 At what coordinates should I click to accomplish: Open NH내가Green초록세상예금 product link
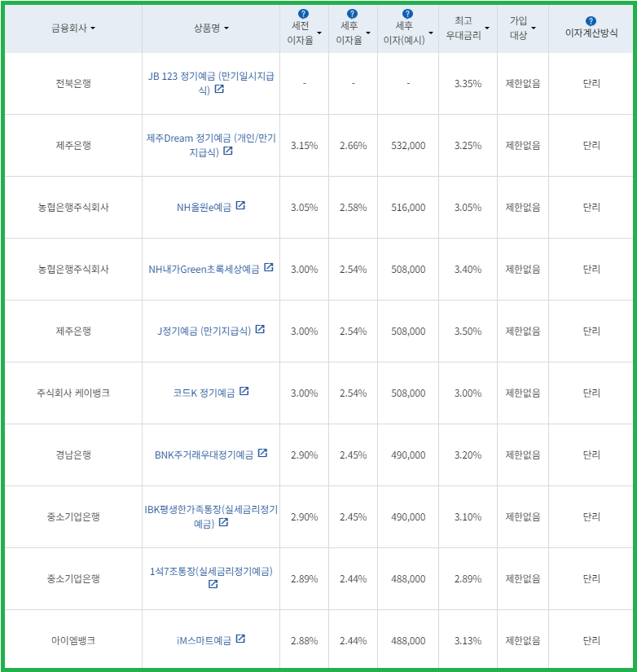tap(204, 269)
